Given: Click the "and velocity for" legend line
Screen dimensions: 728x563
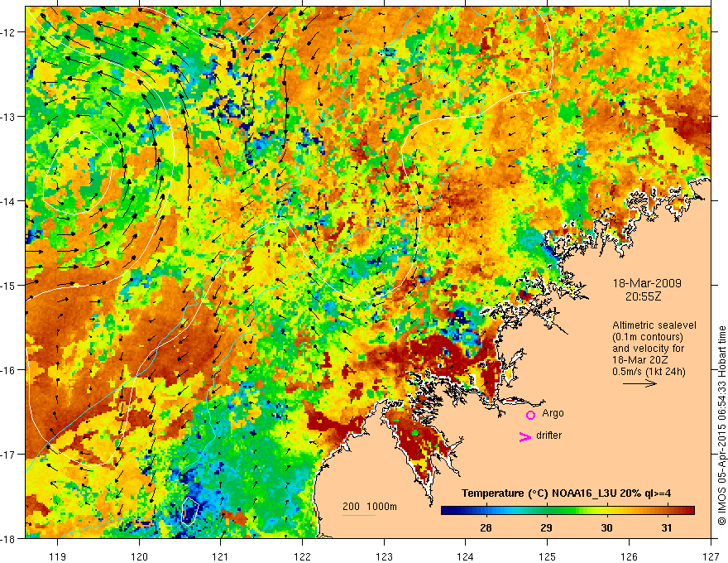Looking at the screenshot, I should (x=648, y=349).
